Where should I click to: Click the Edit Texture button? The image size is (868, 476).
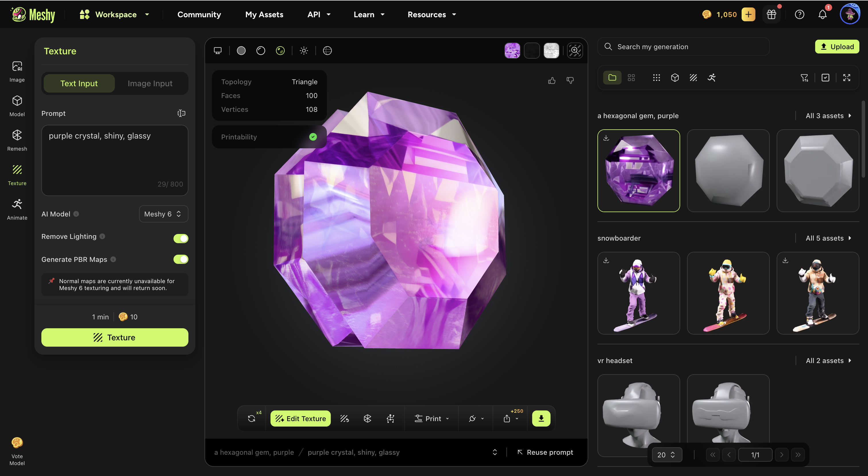300,418
